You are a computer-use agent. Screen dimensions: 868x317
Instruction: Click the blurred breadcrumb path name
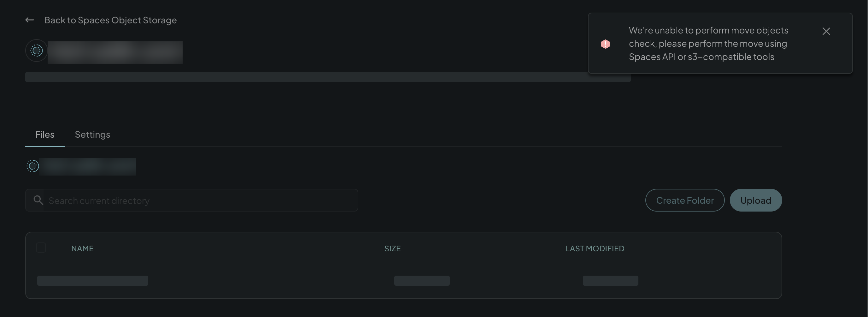tap(87, 167)
